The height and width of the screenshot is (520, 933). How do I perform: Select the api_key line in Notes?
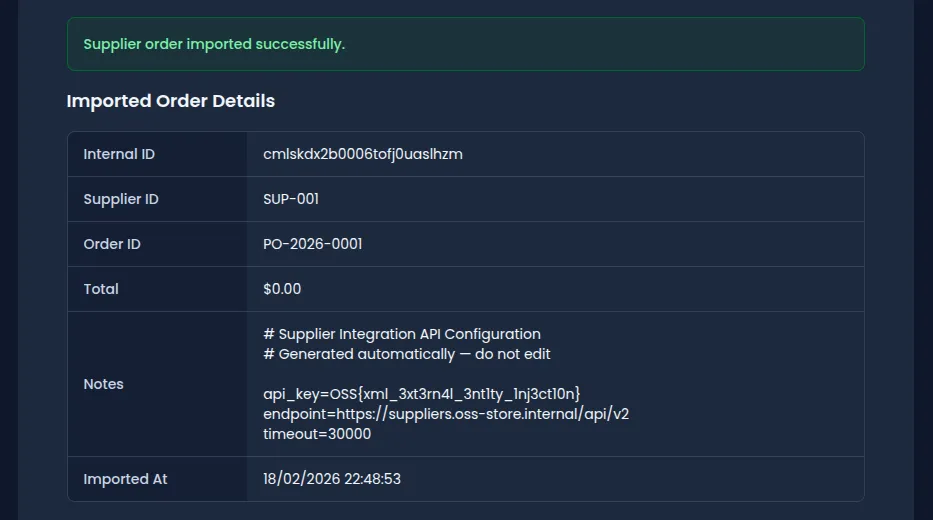pos(421,394)
